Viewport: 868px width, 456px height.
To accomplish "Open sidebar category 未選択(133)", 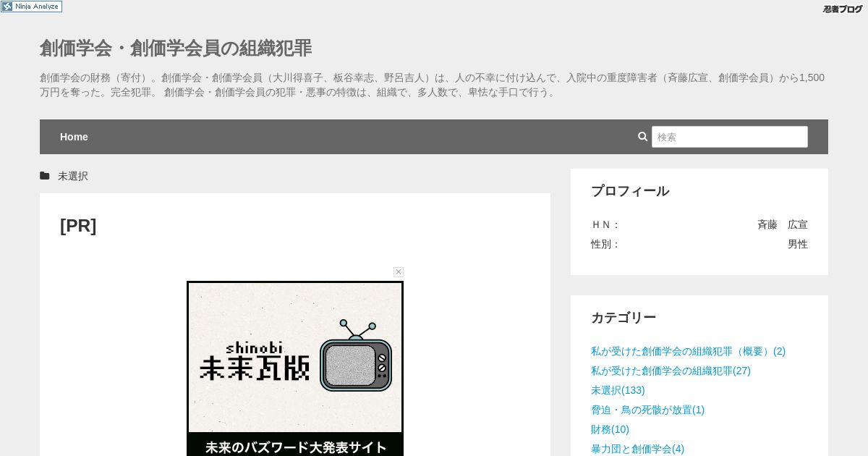I will point(618,390).
